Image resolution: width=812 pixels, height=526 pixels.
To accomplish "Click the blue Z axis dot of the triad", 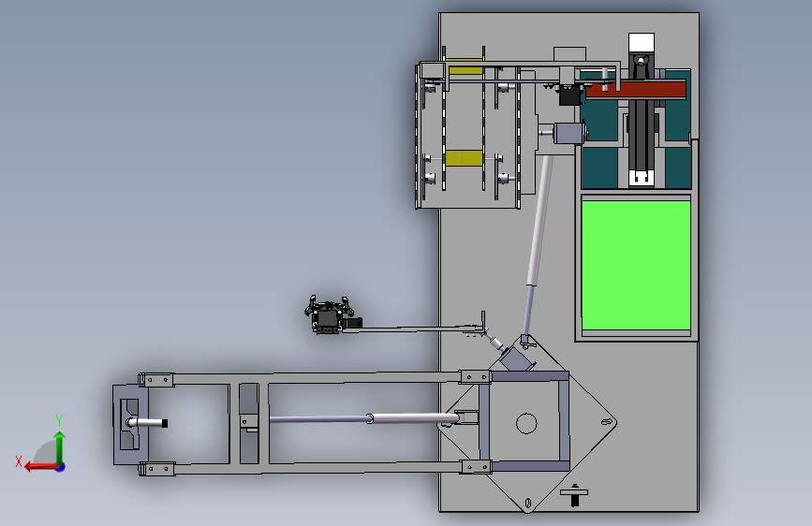I will point(61,467).
